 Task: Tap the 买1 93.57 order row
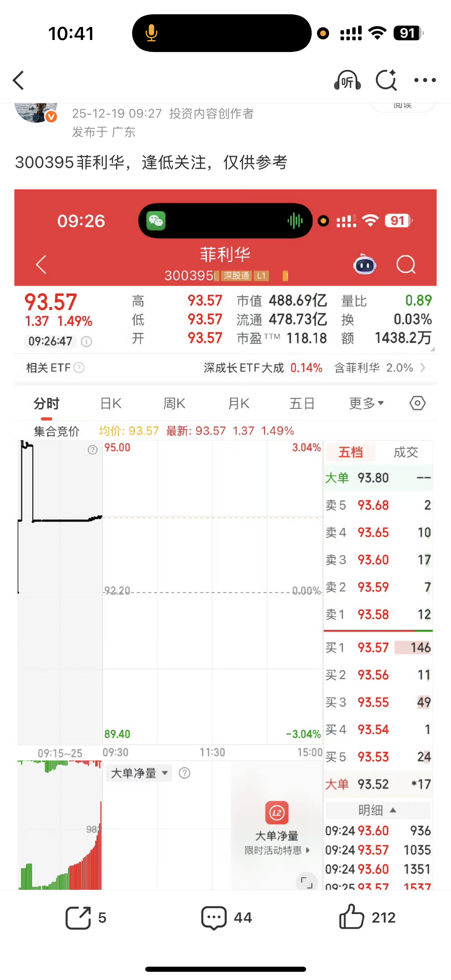coord(378,648)
